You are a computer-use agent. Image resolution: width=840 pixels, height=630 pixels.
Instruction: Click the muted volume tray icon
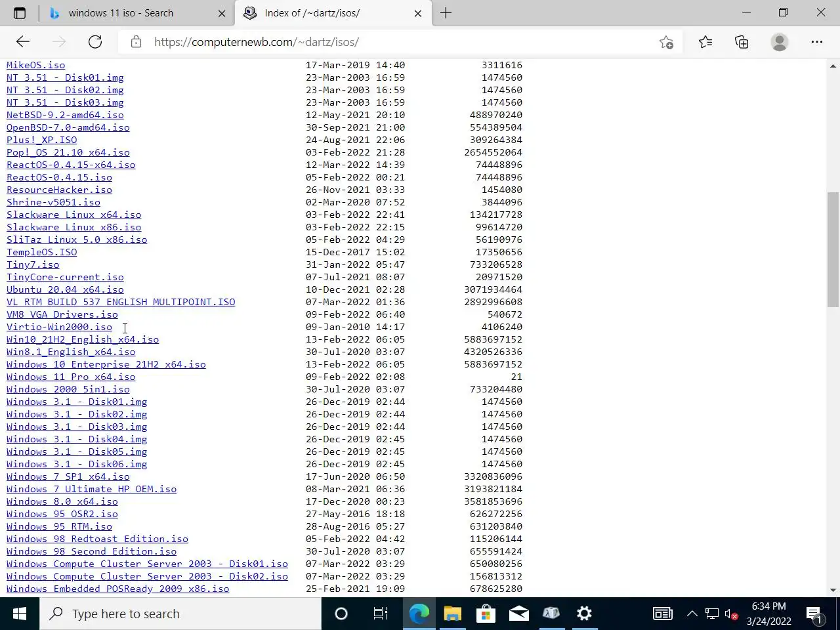point(731,615)
